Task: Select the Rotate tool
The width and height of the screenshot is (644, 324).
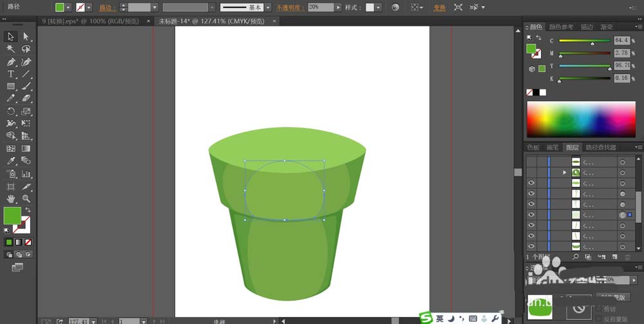Action: 11,111
